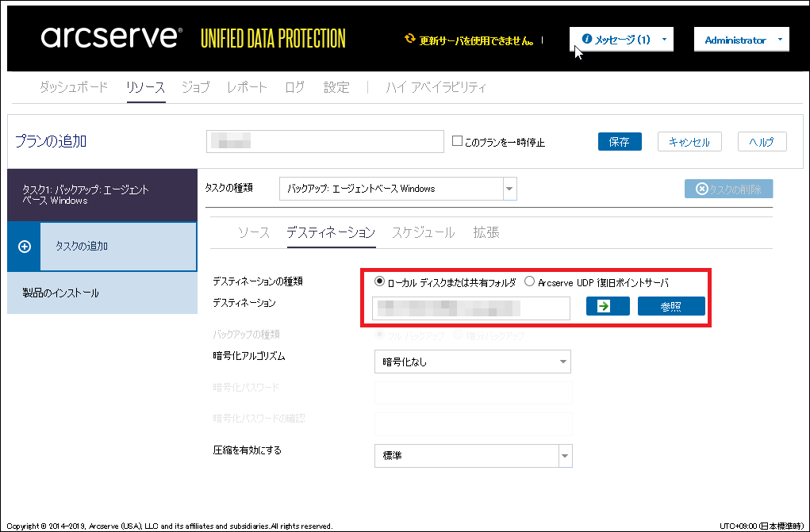Click the 更新サーバを使用できません link
The height and width of the screenshot is (532, 810).
point(477,40)
